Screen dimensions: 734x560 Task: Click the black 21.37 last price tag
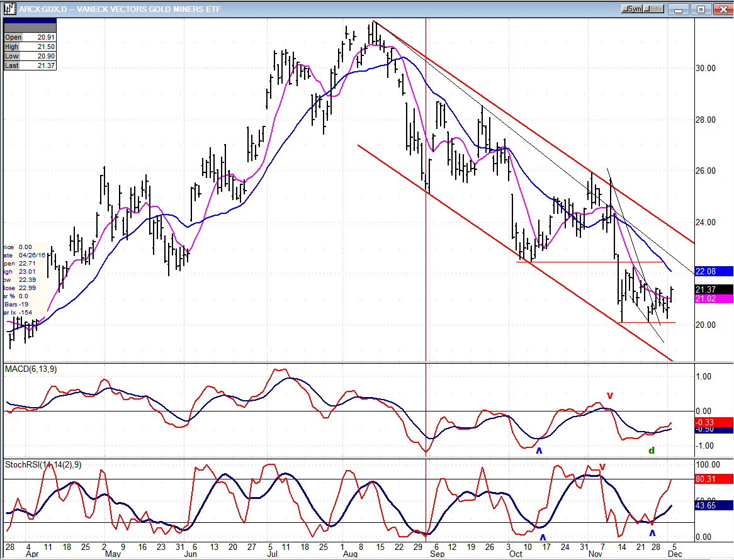(714, 289)
